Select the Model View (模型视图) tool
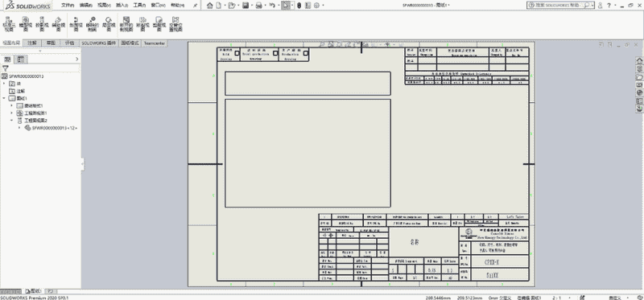This screenshot has height=300, width=644. [x=25, y=24]
